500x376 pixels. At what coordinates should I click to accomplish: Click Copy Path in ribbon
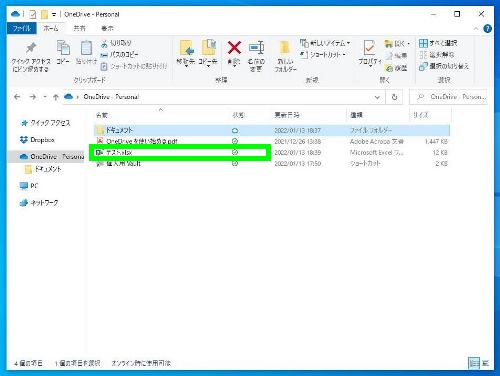point(119,54)
